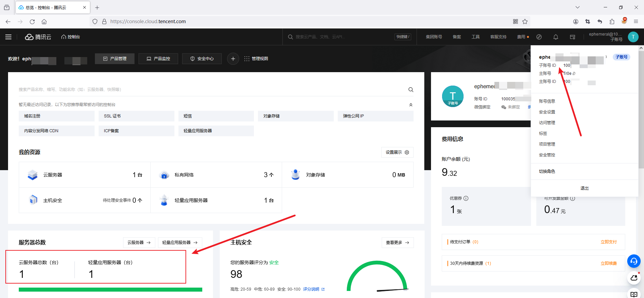Open 云服务器 arrow button in 服务器总数
The image size is (644, 298).
139,243
